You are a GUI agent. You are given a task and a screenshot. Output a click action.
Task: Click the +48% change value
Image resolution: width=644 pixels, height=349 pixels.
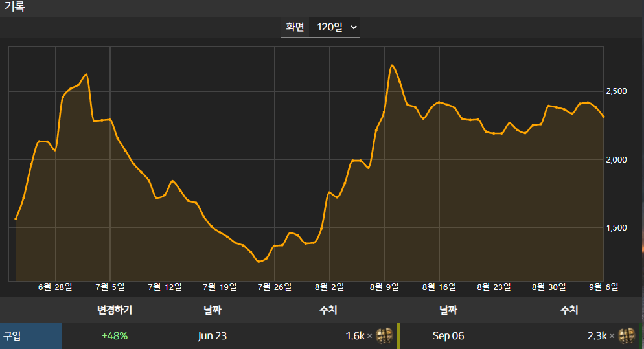pos(115,336)
